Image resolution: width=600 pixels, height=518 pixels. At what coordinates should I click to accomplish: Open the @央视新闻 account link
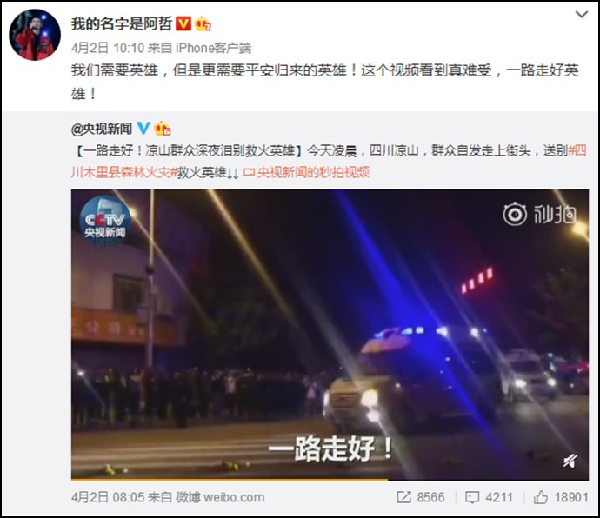pyautogui.click(x=101, y=129)
